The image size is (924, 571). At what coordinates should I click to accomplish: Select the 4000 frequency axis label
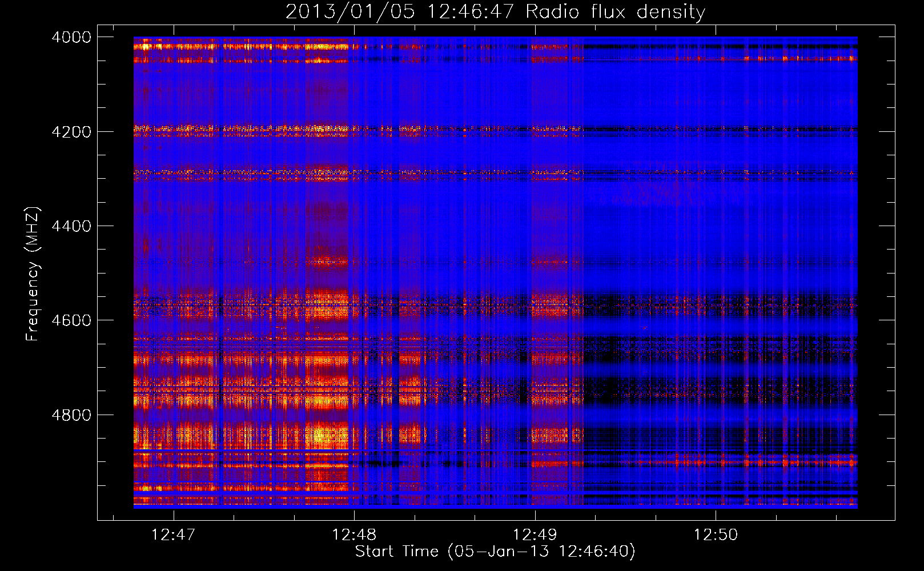click(x=71, y=37)
